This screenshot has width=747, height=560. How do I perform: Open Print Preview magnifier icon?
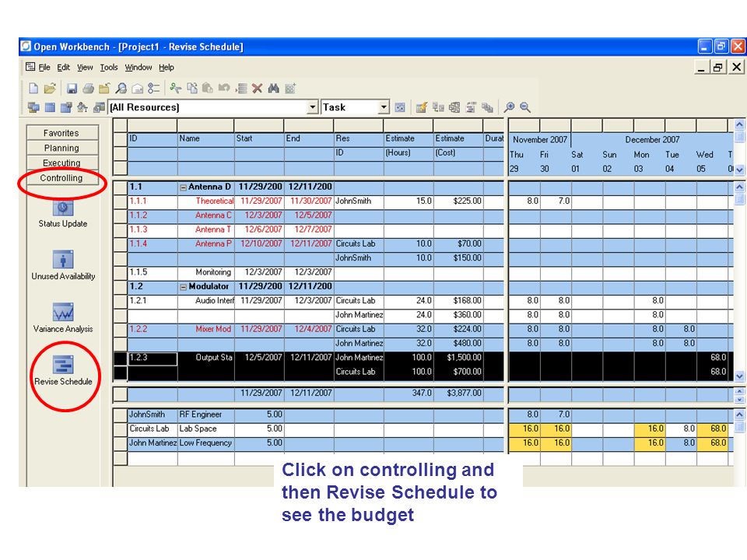pos(121,88)
